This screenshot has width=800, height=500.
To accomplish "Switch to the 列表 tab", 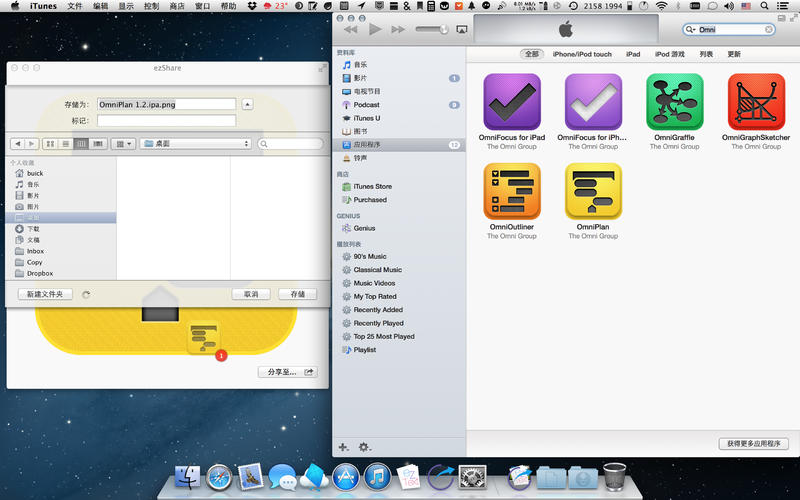I will (x=706, y=54).
